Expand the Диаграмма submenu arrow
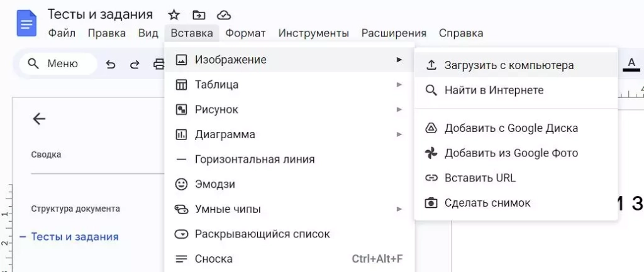 coord(399,134)
